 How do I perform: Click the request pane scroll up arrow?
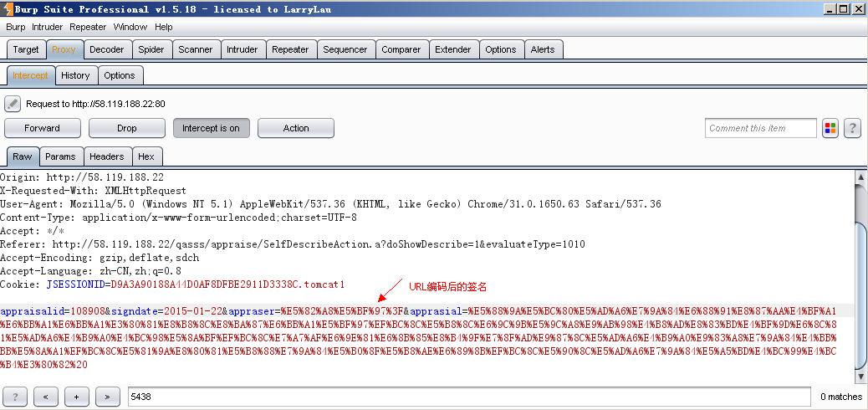click(860, 177)
